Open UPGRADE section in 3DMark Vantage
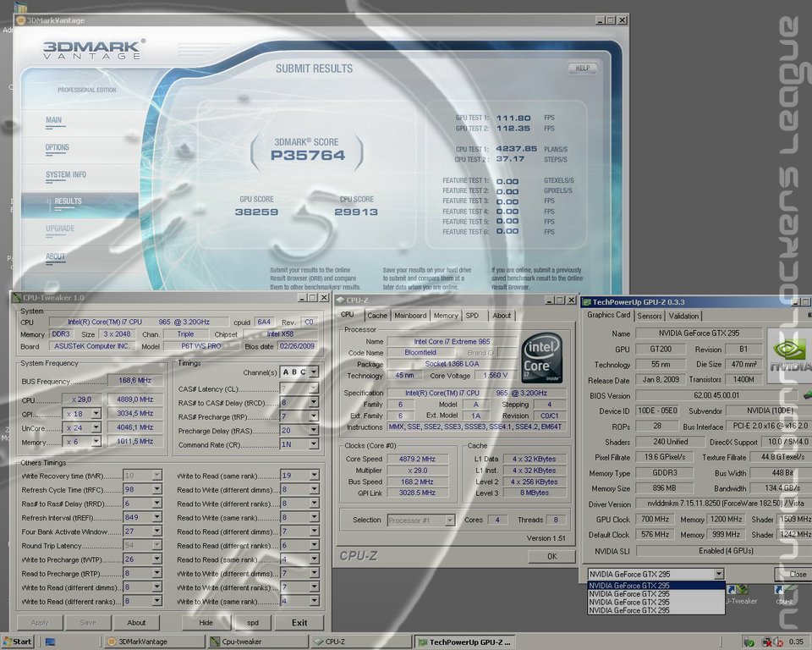The width and height of the screenshot is (812, 650). coord(60,229)
